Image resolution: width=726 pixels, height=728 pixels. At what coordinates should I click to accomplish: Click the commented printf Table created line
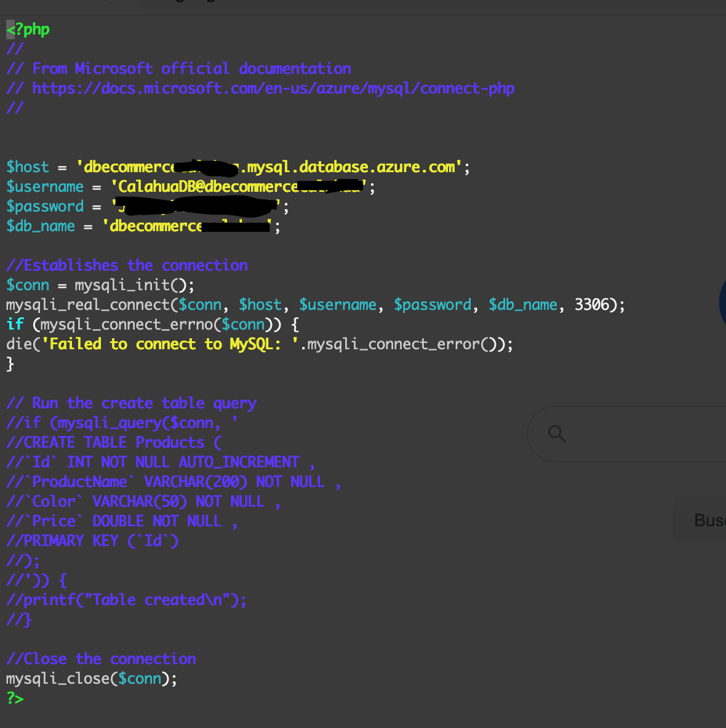[x=126, y=600]
